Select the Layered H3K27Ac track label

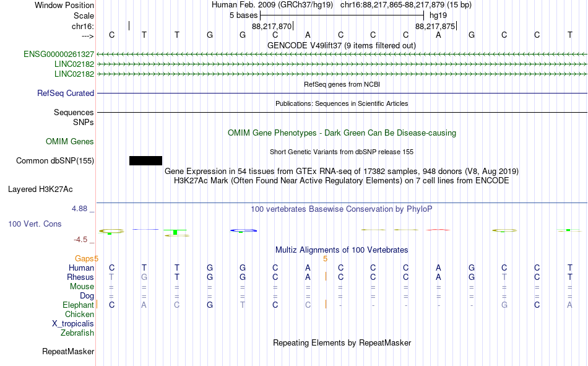(x=40, y=190)
